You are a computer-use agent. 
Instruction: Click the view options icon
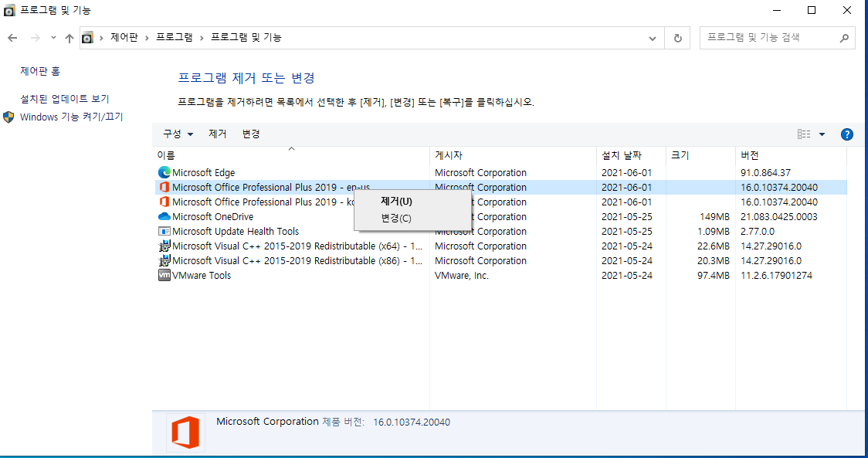coord(804,134)
